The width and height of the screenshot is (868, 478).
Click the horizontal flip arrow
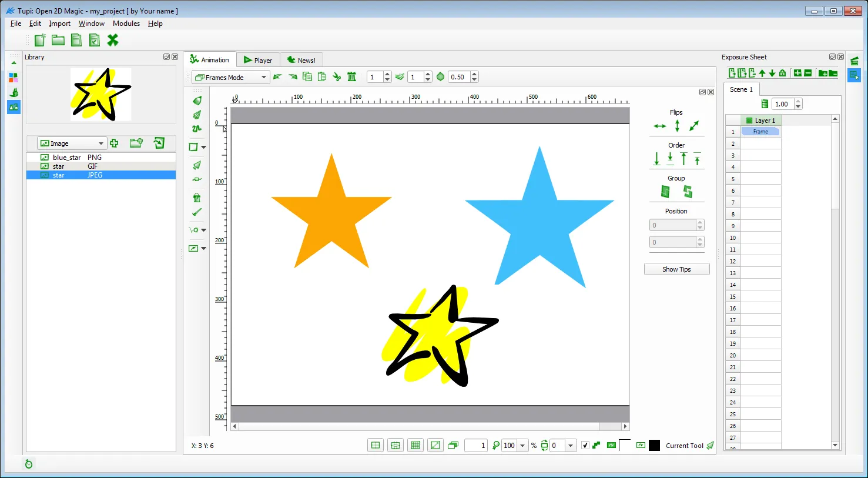(x=659, y=126)
